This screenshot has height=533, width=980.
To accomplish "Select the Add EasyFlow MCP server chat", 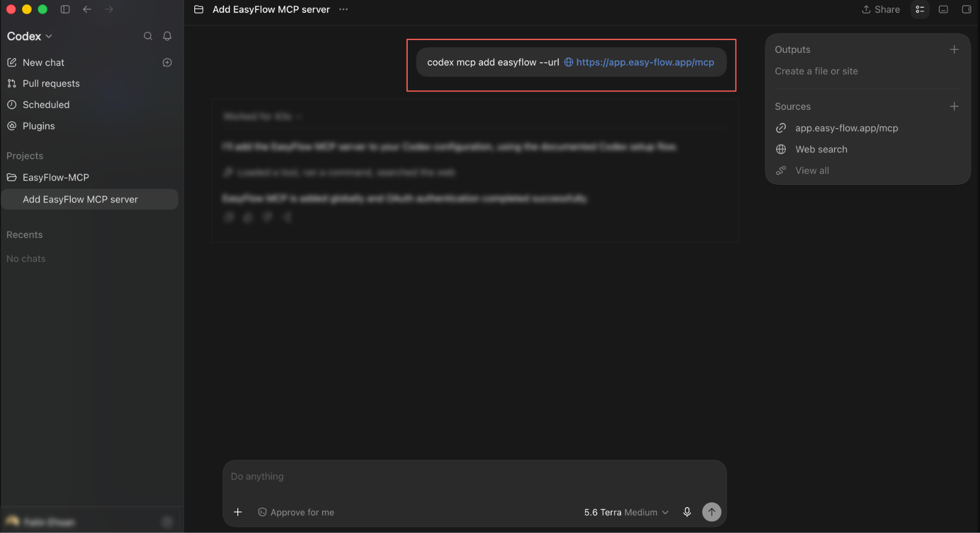I will pyautogui.click(x=89, y=199).
